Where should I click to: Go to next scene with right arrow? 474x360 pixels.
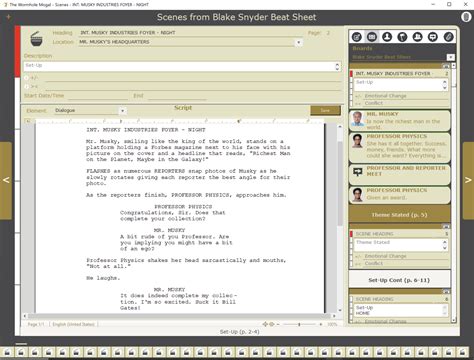point(468,180)
